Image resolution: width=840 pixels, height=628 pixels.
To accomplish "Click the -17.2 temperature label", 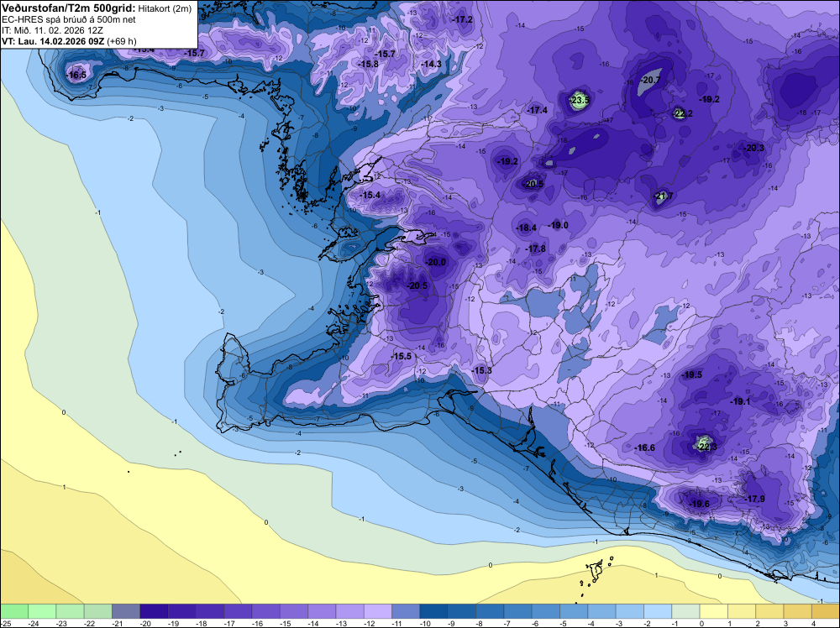I will [x=463, y=20].
